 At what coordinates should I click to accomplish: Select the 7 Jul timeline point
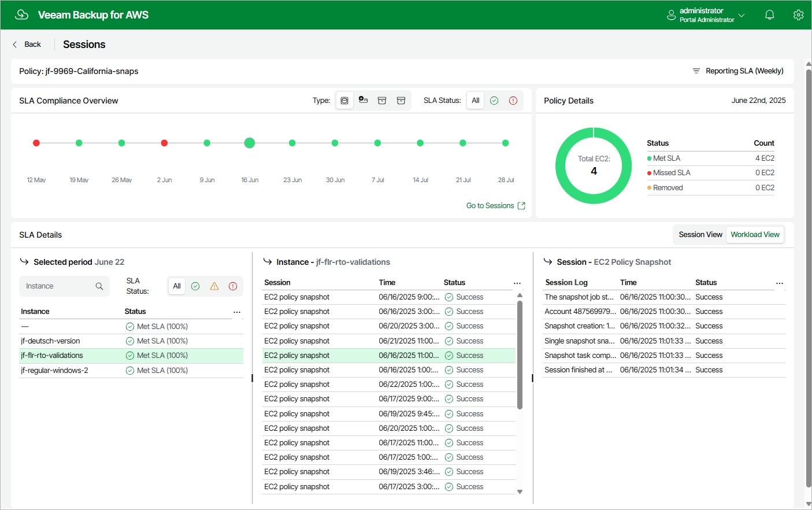click(x=377, y=143)
